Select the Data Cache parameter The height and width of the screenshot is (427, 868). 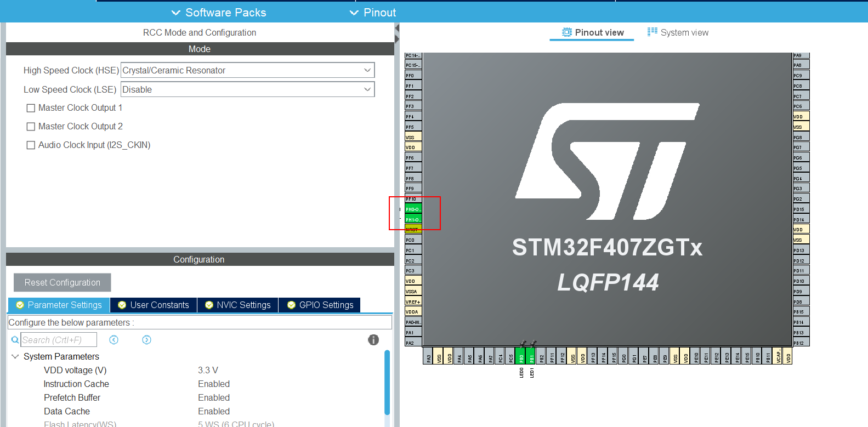[66, 411]
